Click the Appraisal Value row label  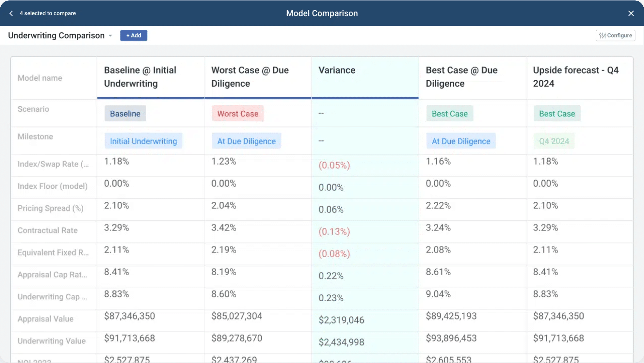[x=46, y=319]
